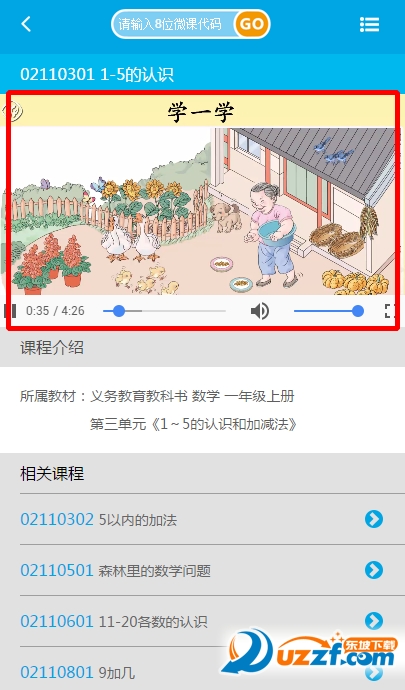Click the video progress slider knob
The image size is (405, 690).
tap(119, 311)
